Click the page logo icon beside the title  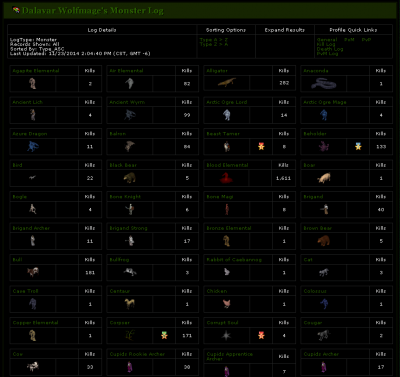16,10
